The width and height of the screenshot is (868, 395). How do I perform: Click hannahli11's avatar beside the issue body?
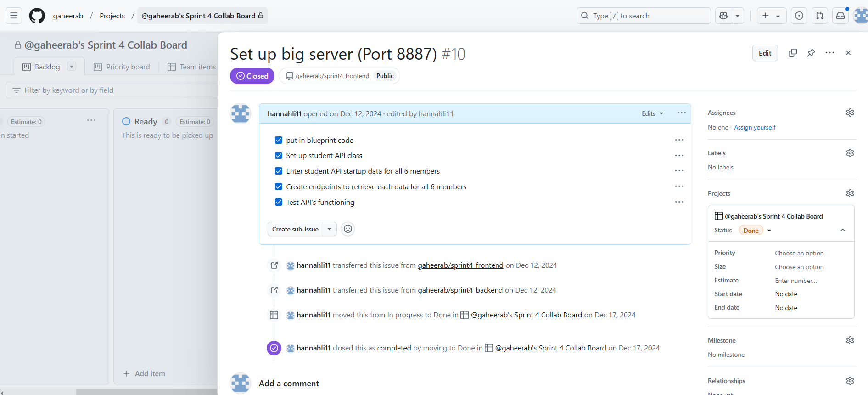(241, 114)
